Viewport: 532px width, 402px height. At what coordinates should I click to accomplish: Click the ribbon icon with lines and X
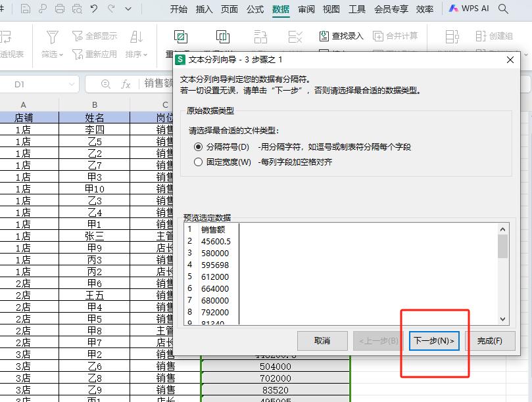point(295,37)
